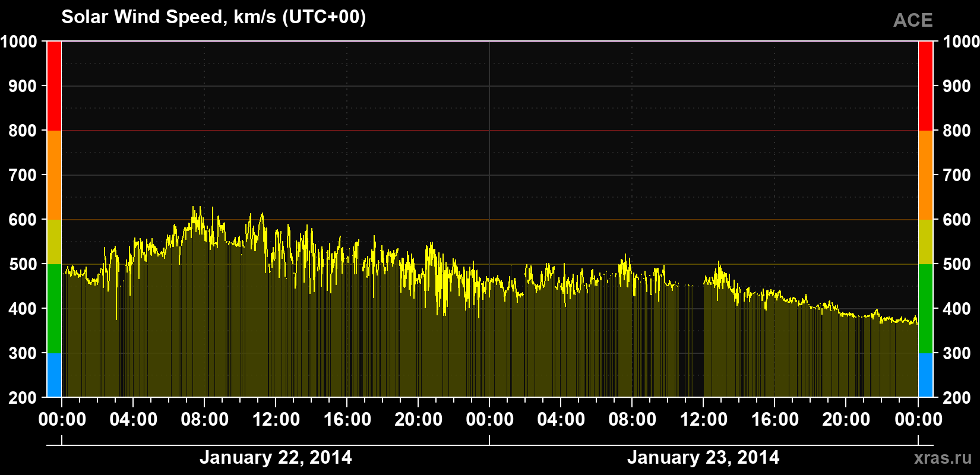
Task: Click the 300 label on the left axis
Action: click(23, 353)
